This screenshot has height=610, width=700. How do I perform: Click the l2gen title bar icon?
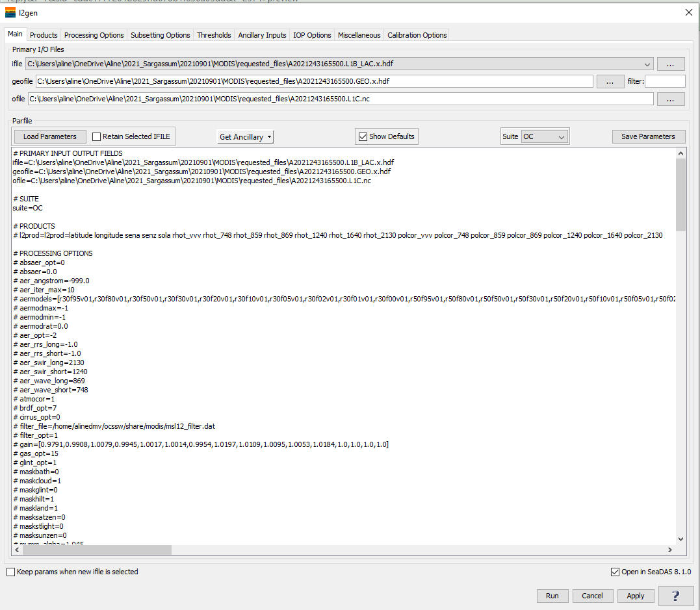coord(10,12)
